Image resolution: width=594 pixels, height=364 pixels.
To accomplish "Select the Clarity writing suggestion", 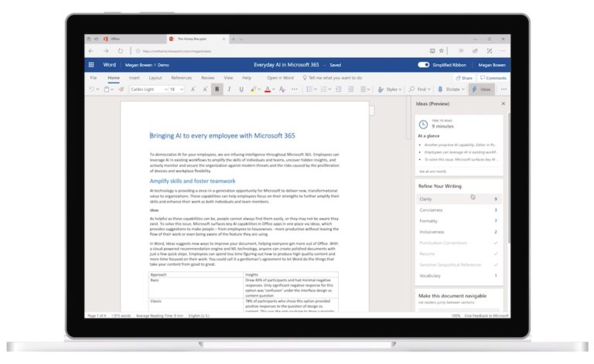I will point(459,199).
